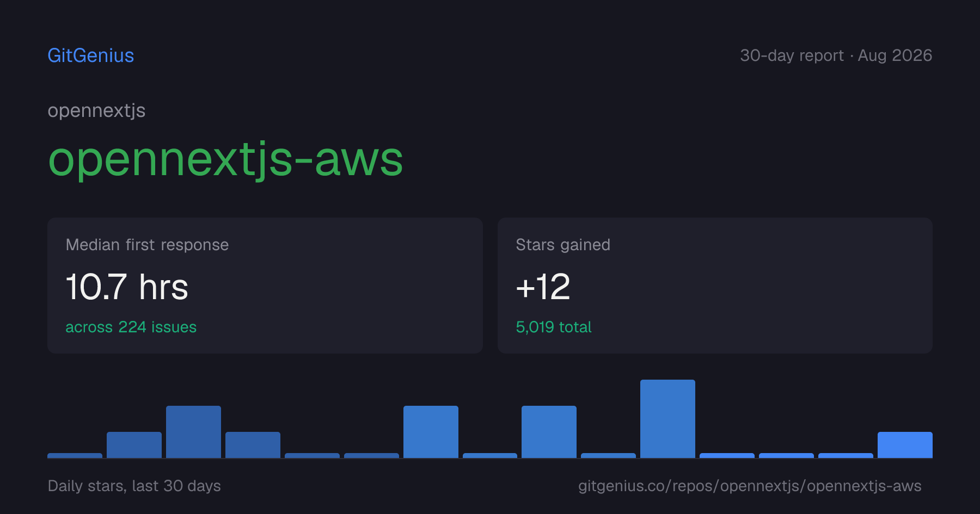This screenshot has height=514, width=980.
Task: Open the Stars gained card
Action: coord(715,286)
